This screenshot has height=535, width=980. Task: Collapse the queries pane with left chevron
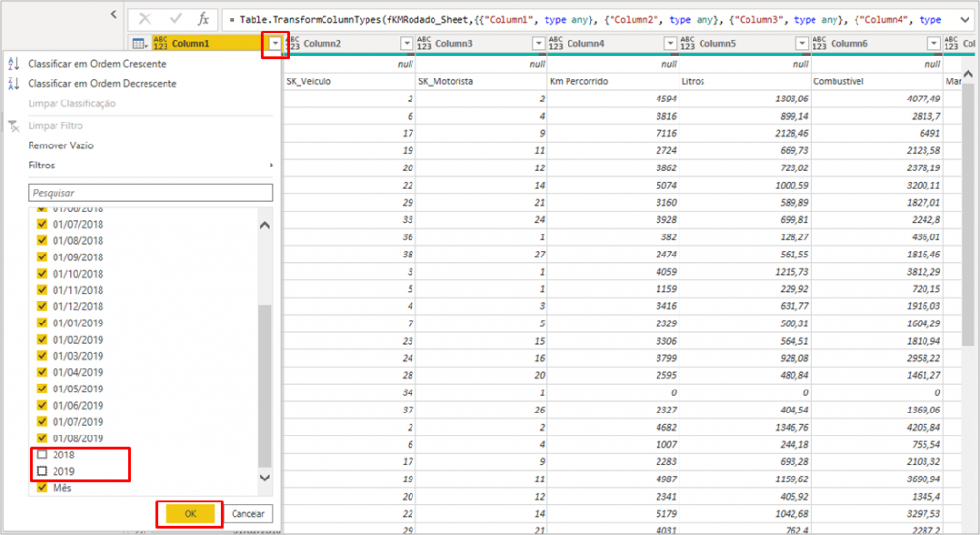pos(114,13)
